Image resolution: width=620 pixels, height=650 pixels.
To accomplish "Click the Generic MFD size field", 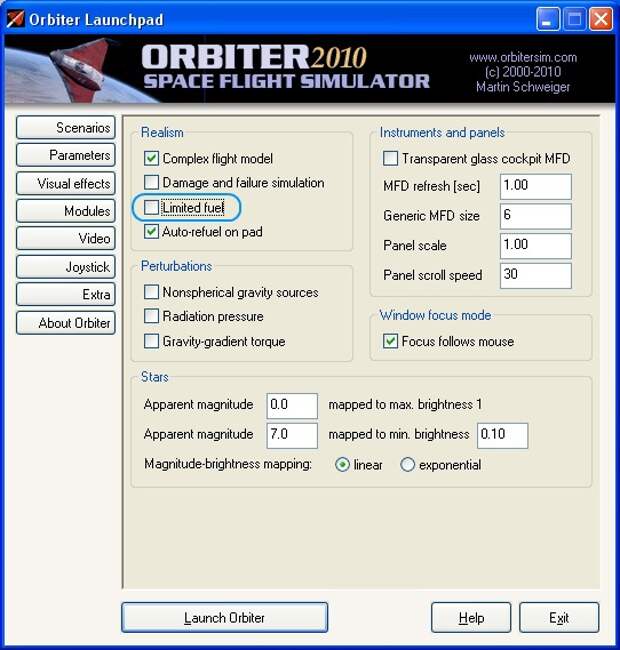I will (536, 216).
